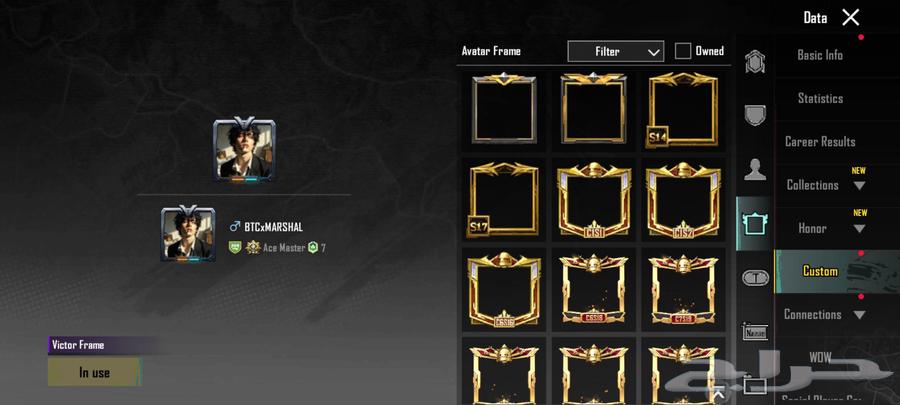
Task: Open the Career Results tab
Action: (820, 141)
